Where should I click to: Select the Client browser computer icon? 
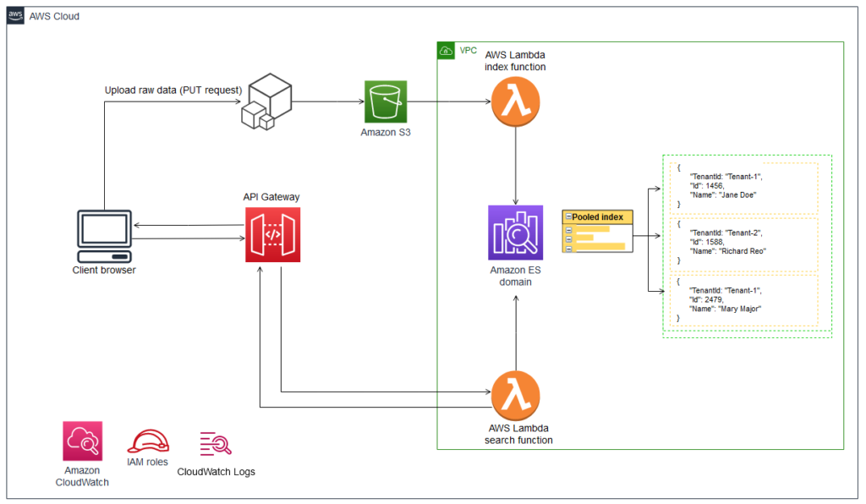(104, 236)
